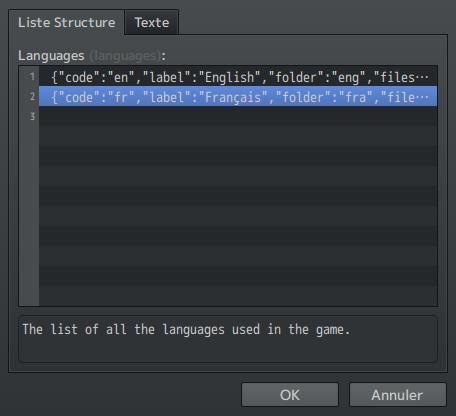Confirm with the OK button
The width and height of the screenshot is (456, 416).
tap(290, 395)
